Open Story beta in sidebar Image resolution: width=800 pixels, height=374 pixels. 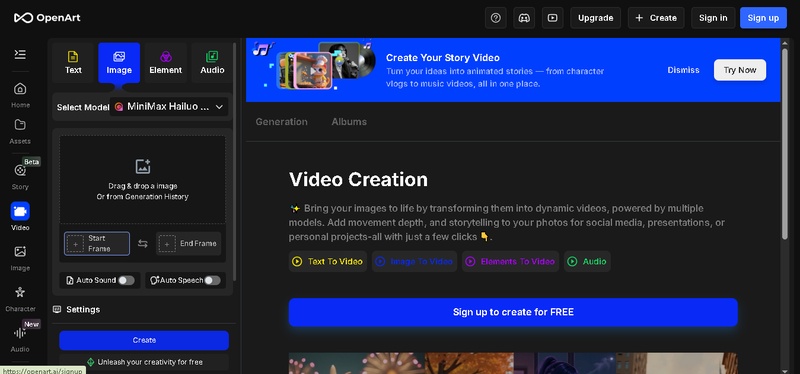(20, 176)
